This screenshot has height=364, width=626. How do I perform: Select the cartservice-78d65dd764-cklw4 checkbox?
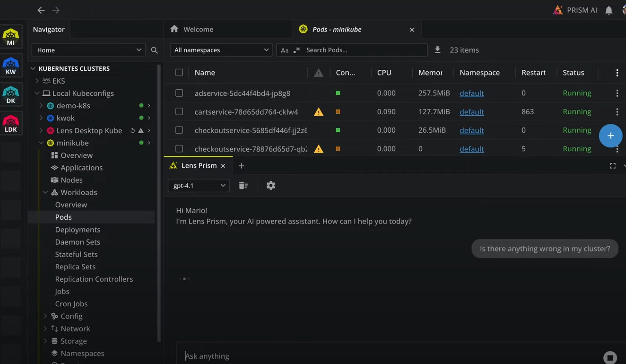179,112
